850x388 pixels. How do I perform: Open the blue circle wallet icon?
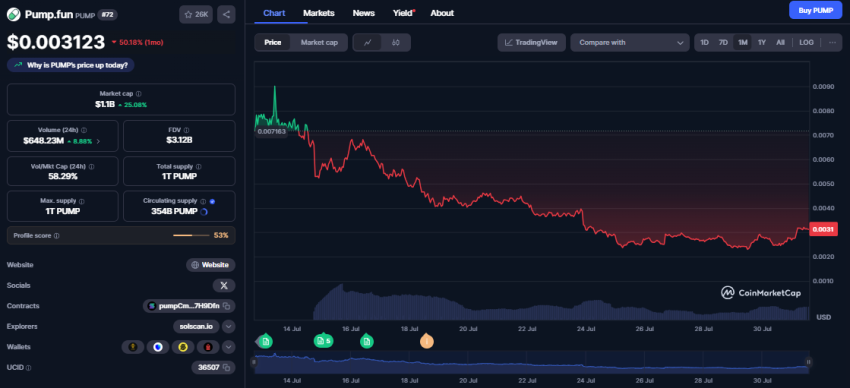coord(158,347)
